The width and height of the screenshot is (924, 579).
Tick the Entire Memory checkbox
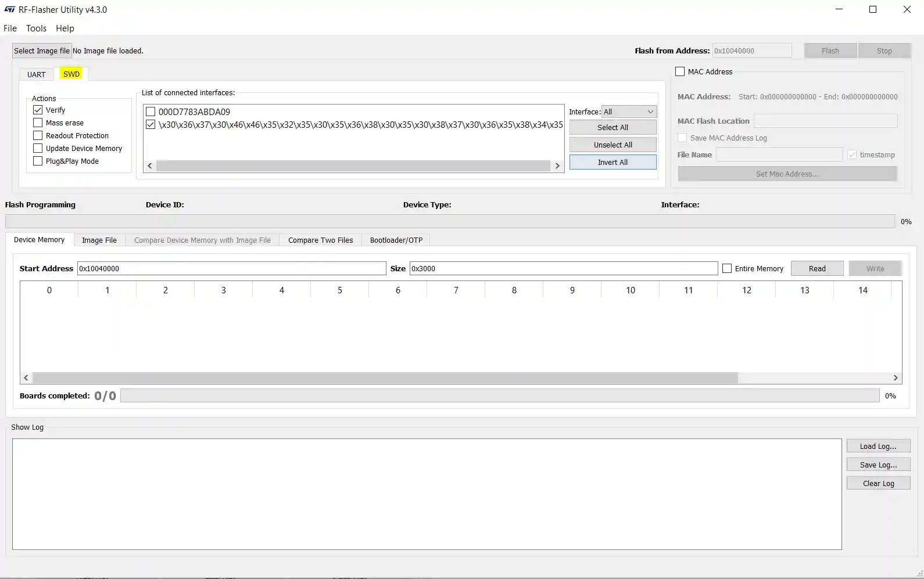pyautogui.click(x=727, y=268)
